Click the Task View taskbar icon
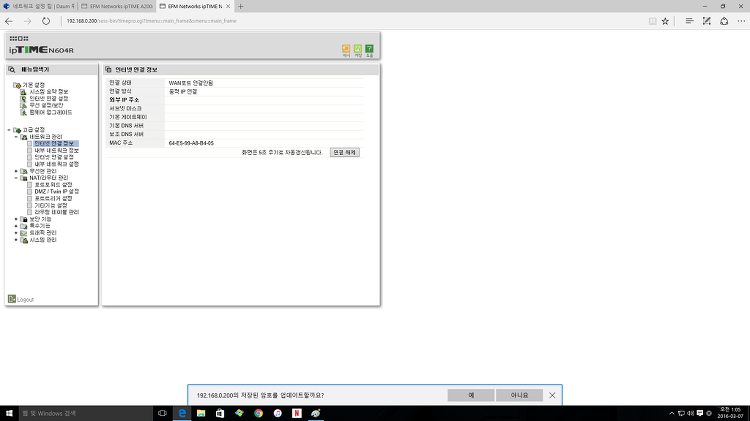750x421 pixels. coord(162,413)
